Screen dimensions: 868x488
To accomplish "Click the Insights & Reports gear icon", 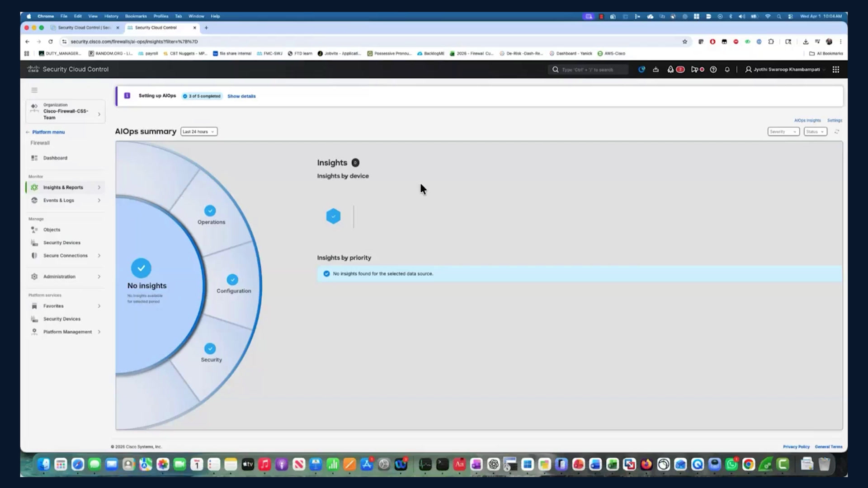I will coord(34,187).
